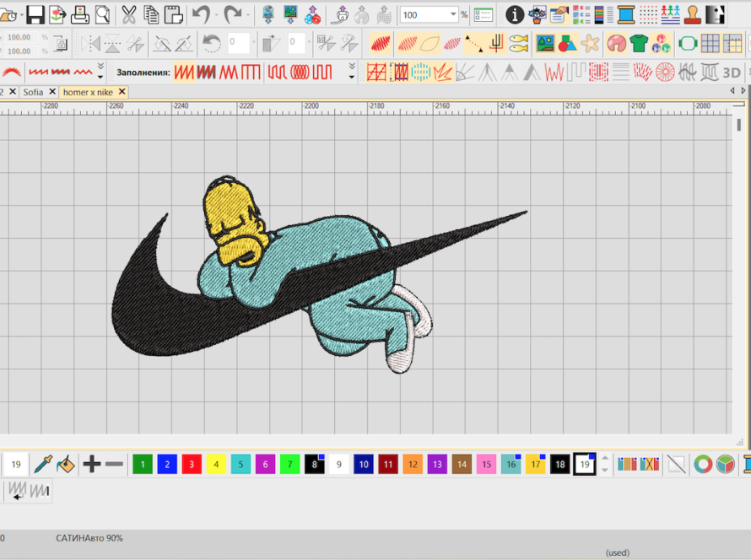This screenshot has height=560, width=751.
Task: Switch to the Sofia tab
Action: click(x=33, y=92)
